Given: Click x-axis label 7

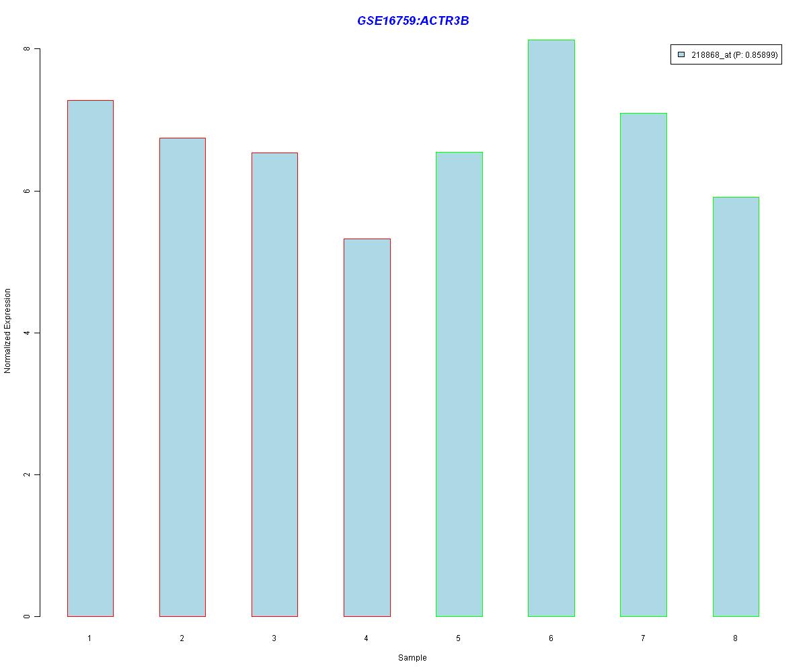Looking at the screenshot, I should (643, 638).
